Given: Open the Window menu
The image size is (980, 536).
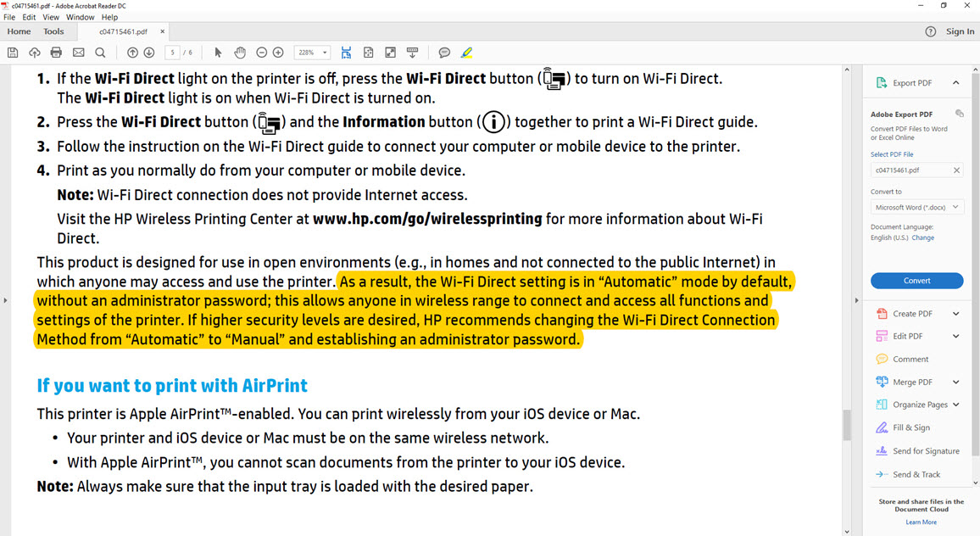Looking at the screenshot, I should click(80, 17).
